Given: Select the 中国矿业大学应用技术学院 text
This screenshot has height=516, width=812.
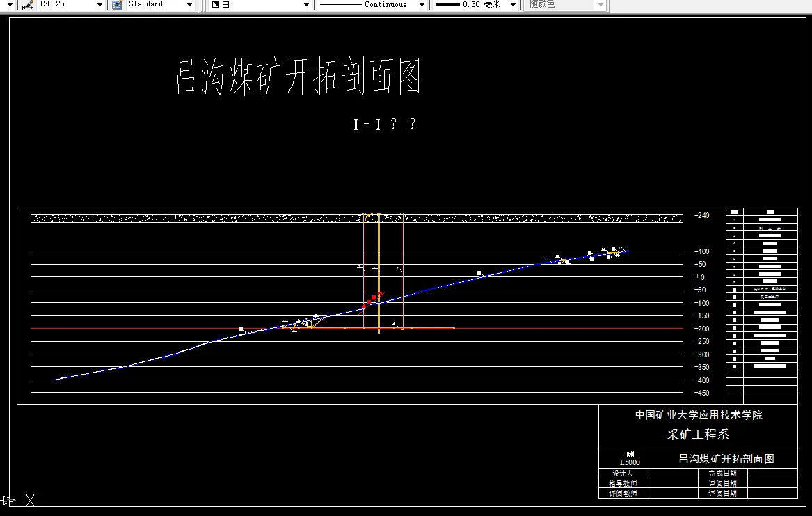Looking at the screenshot, I should point(699,415).
